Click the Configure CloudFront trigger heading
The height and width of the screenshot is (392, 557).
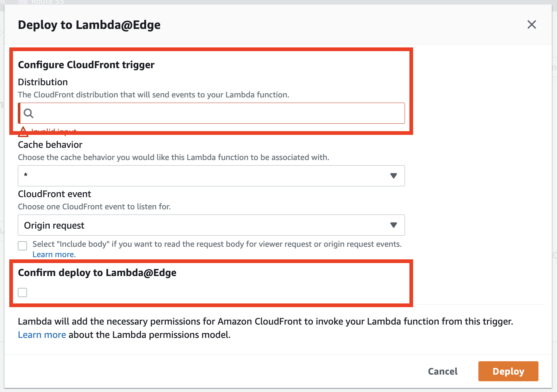(86, 65)
